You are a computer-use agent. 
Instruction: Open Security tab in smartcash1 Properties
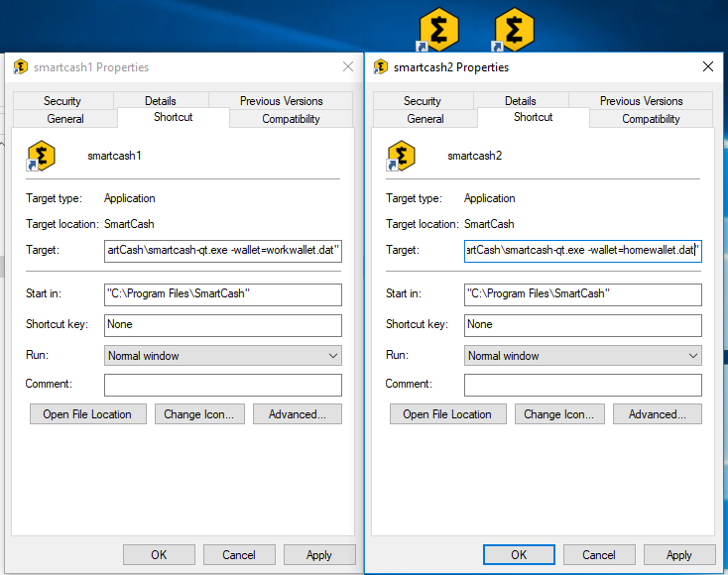[x=62, y=101]
